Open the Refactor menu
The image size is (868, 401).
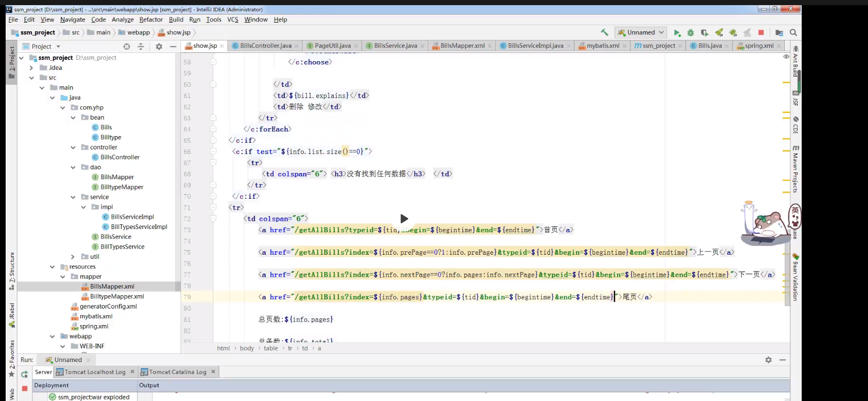click(x=151, y=20)
